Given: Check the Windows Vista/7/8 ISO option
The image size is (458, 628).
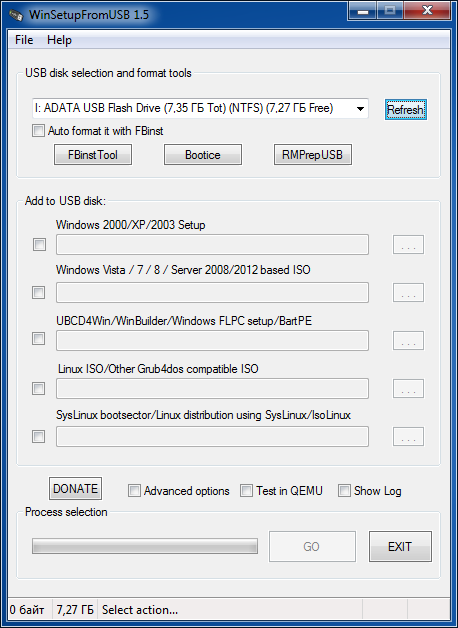Looking at the screenshot, I should pos(38,293).
